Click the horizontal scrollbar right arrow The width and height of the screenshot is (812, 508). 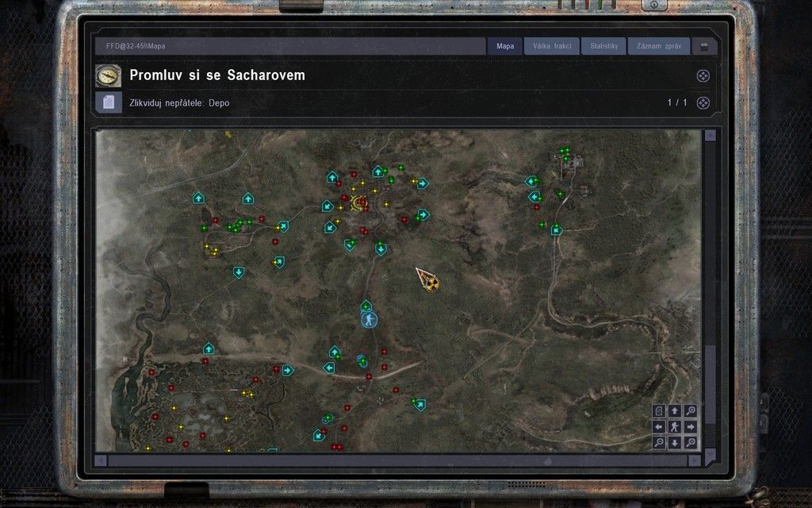(x=695, y=460)
